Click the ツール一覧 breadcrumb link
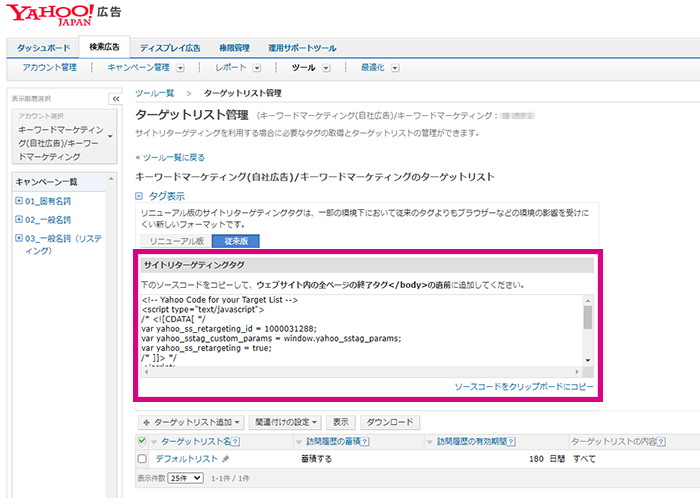The image size is (700, 498). click(x=154, y=93)
